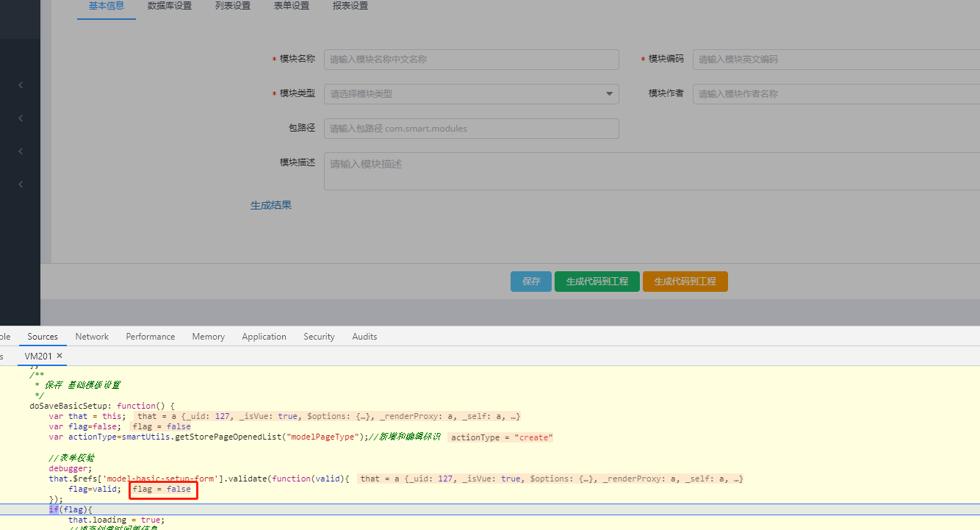Open 列表设置 tab

[233, 6]
